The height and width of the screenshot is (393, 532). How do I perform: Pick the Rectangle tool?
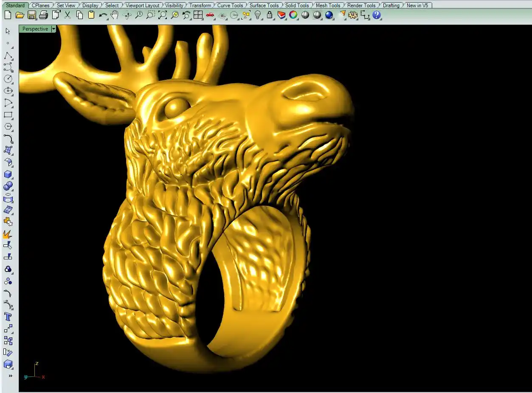pyautogui.click(x=8, y=115)
